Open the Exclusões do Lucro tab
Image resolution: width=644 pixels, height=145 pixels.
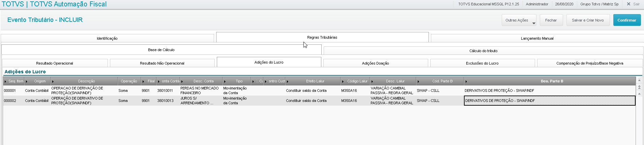coord(482,63)
